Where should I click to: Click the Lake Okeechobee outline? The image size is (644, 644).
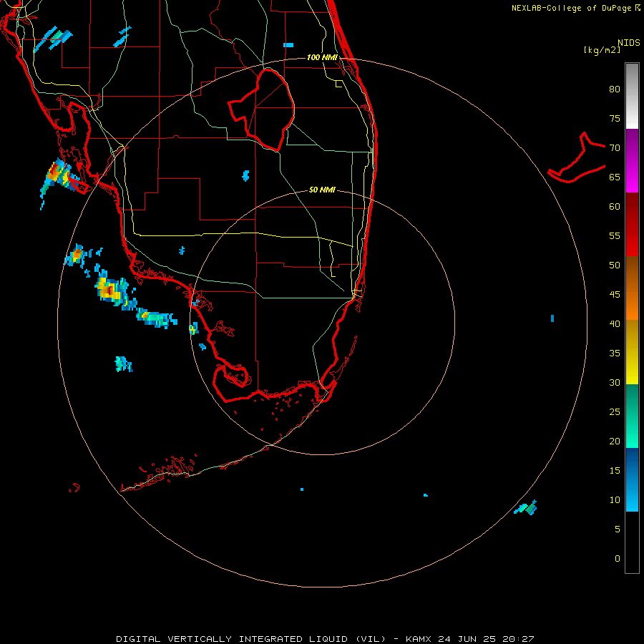point(262,109)
